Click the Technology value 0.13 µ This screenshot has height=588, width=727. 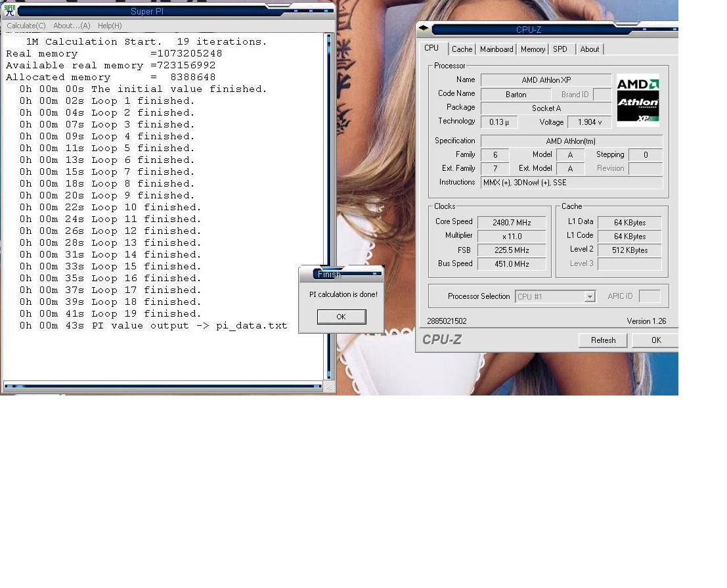pyautogui.click(x=499, y=122)
